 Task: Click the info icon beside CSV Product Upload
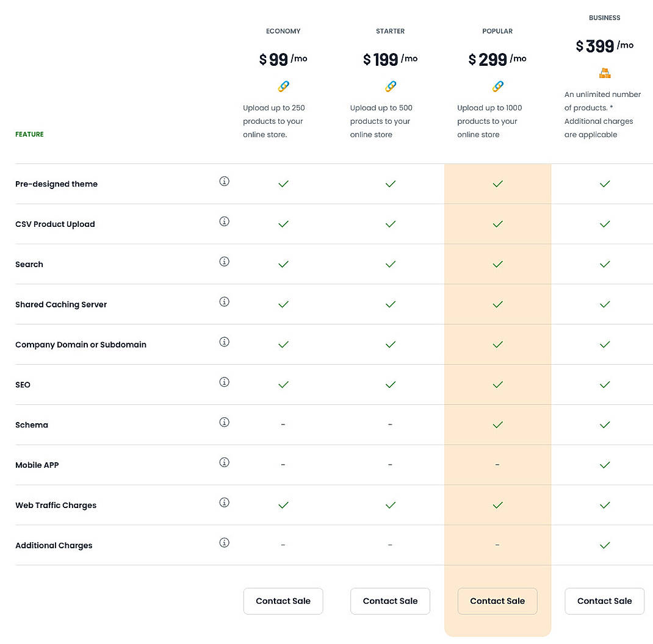224,221
